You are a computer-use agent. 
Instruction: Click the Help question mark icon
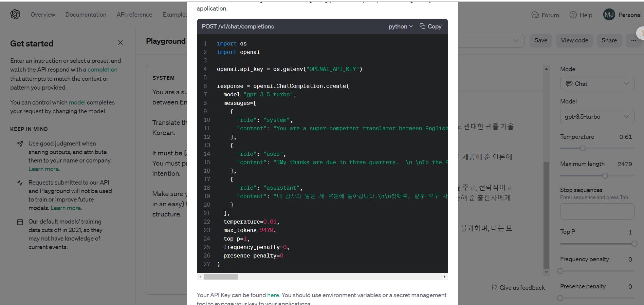coord(573,15)
